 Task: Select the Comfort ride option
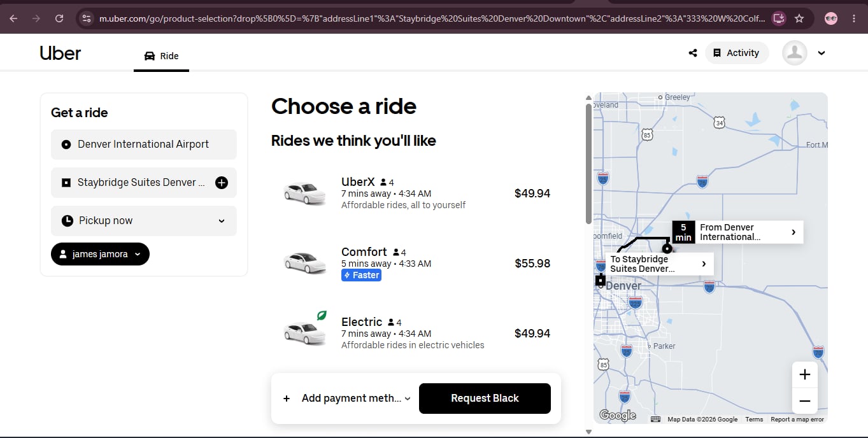coord(416,264)
